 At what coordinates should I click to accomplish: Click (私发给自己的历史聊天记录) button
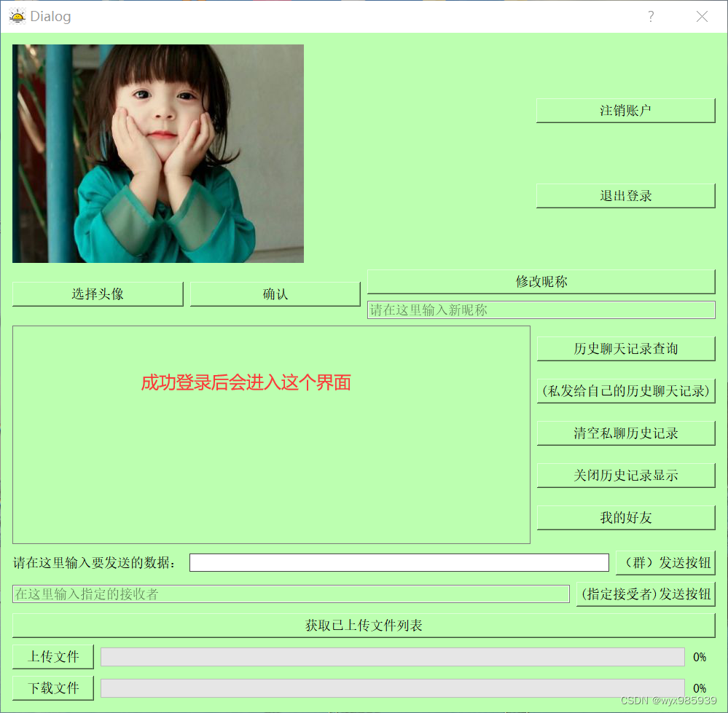pos(626,391)
